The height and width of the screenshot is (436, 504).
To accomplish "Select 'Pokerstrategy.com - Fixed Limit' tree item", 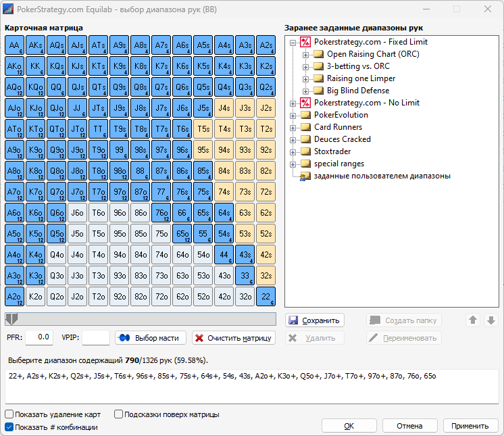I will [371, 42].
